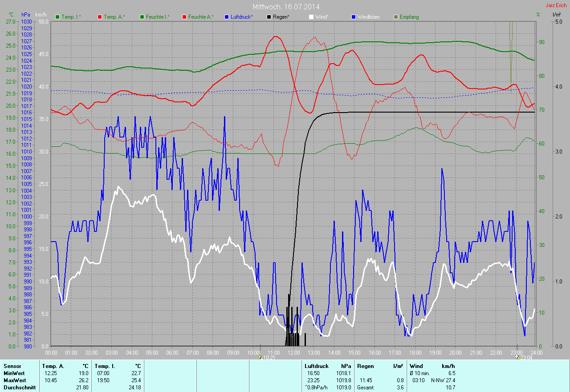Select the Empfang legend label
Image resolution: width=570 pixels, height=392 pixels.
click(x=409, y=17)
